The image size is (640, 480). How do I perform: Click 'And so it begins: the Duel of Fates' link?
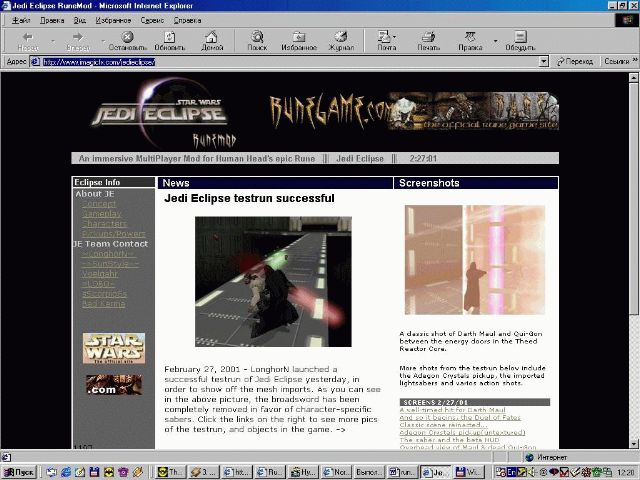tap(460, 418)
